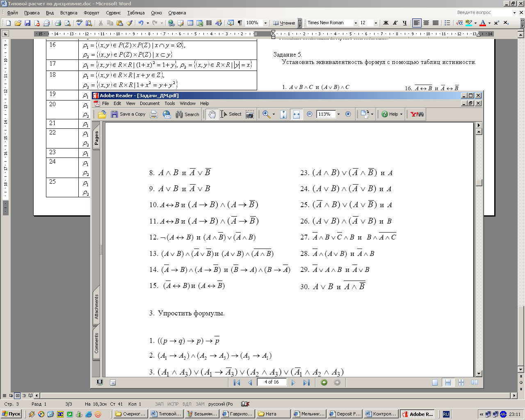
Task: Open the Help dropdown in Adobe Reader
Action: click(x=393, y=114)
